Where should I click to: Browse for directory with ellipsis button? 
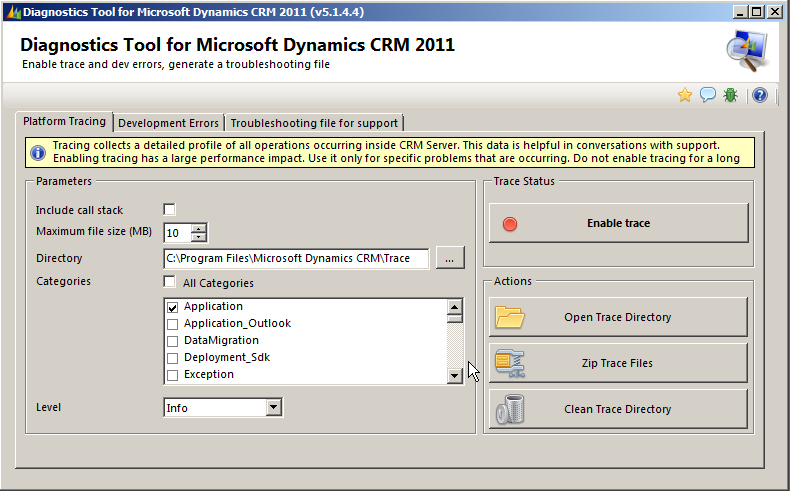click(450, 258)
